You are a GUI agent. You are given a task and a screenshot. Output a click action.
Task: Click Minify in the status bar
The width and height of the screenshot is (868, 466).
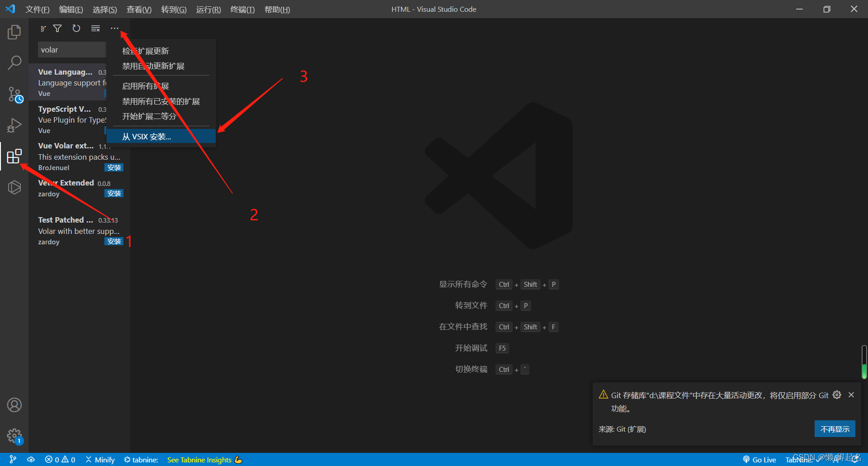[x=100, y=460]
